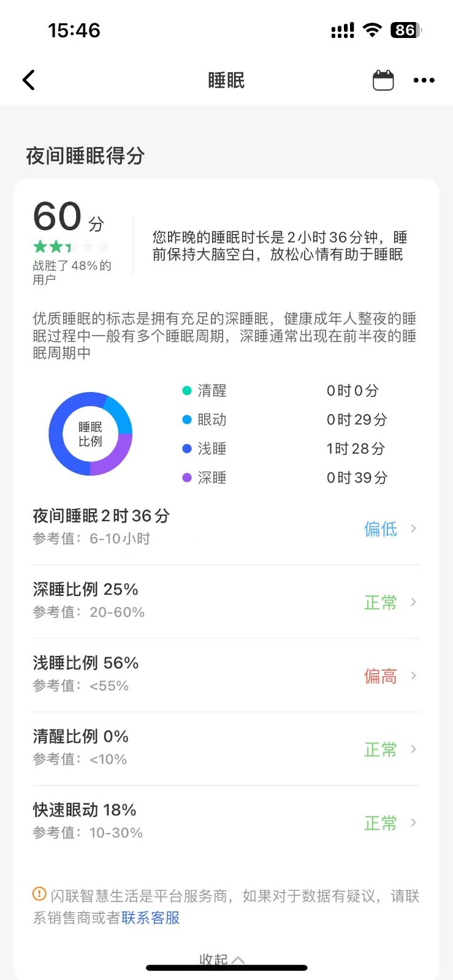Tap the 偏低 status label
This screenshot has width=453, height=980.
click(380, 529)
